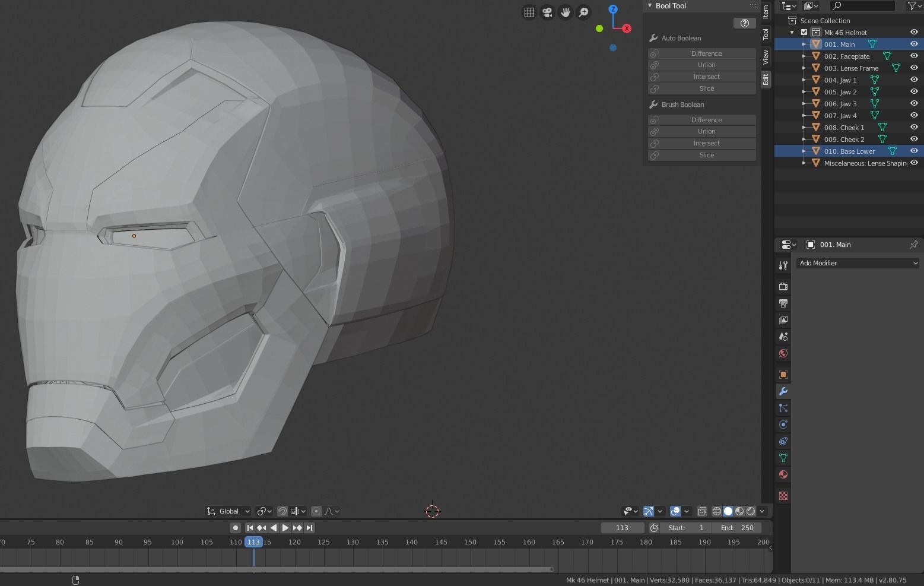924x586 pixels.
Task: Switch to camera view with camera icon
Action: tap(547, 12)
